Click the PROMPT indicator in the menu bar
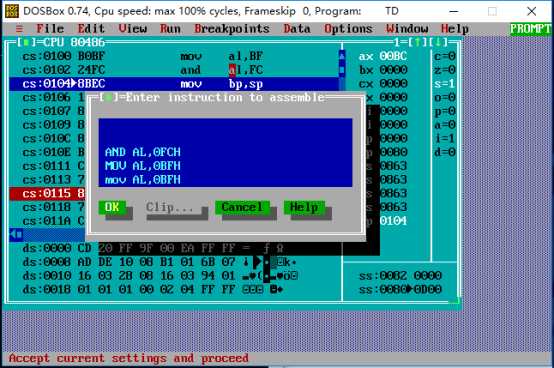Image resolution: width=554 pixels, height=368 pixels. (x=530, y=29)
